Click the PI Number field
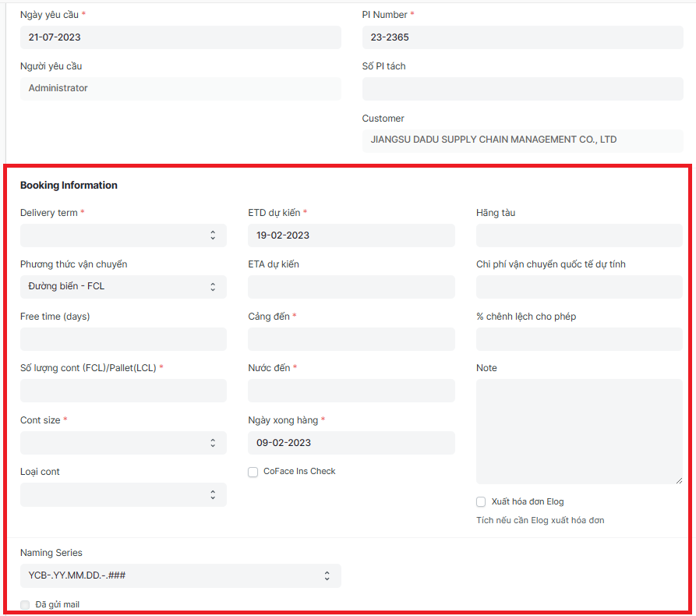This screenshot has width=696, height=616. (522, 37)
